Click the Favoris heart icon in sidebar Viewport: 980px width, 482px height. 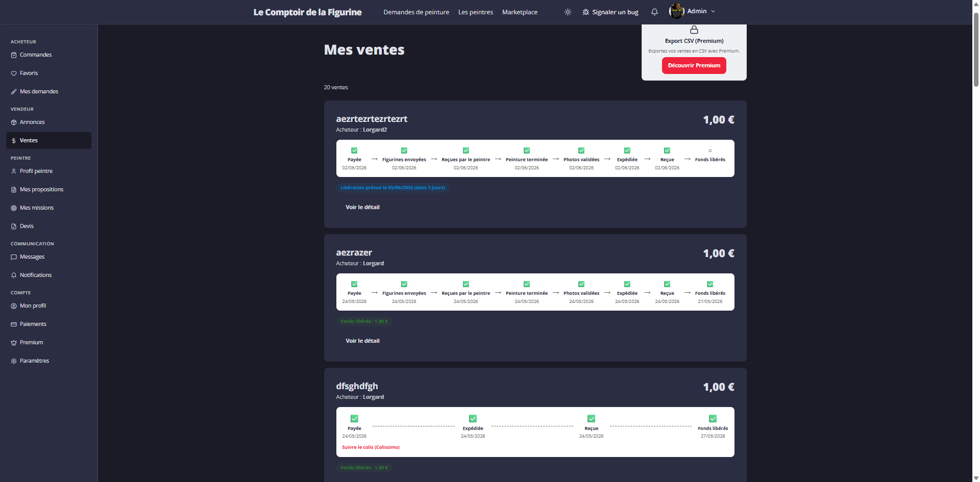click(14, 73)
